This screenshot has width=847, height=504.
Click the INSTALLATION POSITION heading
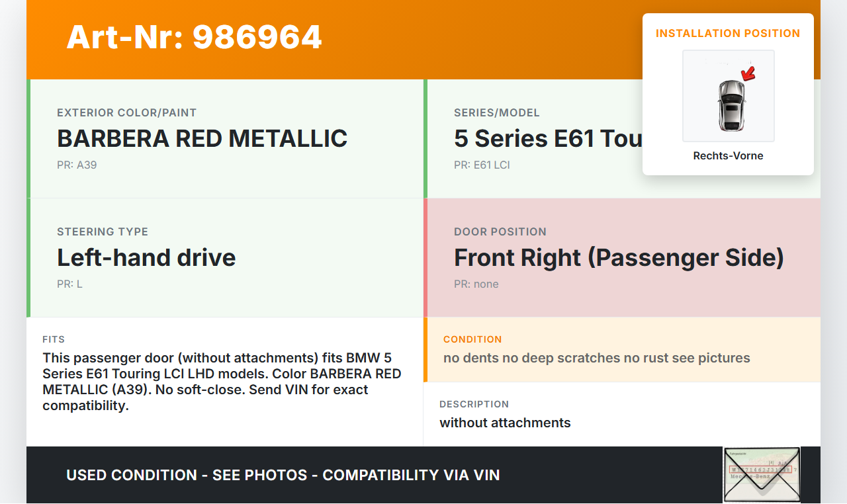pyautogui.click(x=728, y=33)
